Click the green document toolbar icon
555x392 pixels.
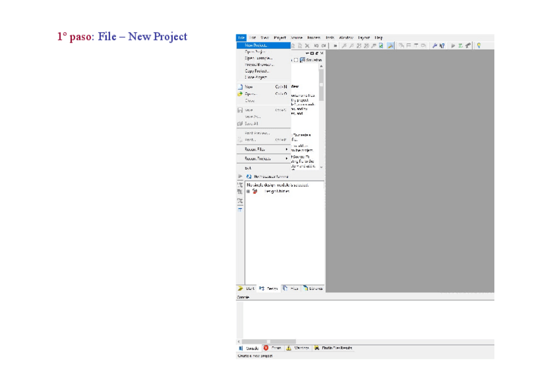[381, 46]
